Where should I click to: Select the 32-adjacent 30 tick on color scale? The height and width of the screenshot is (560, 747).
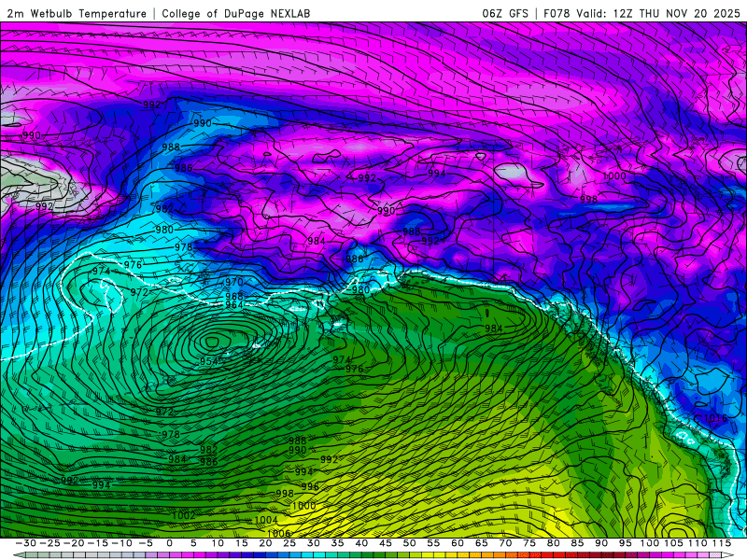pyautogui.click(x=313, y=543)
